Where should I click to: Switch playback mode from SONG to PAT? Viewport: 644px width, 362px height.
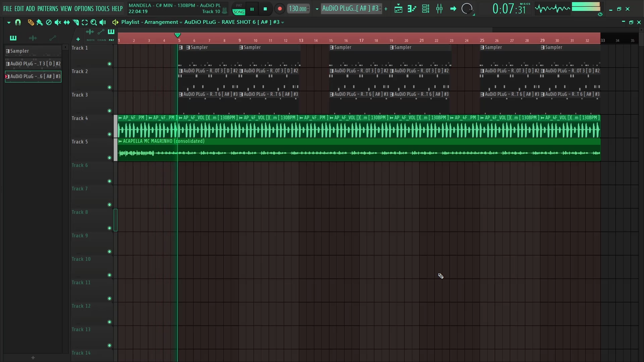tap(238, 6)
